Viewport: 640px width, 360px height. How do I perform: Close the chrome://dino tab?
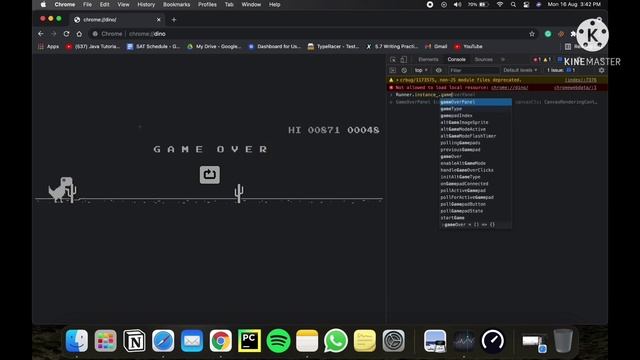point(158,20)
